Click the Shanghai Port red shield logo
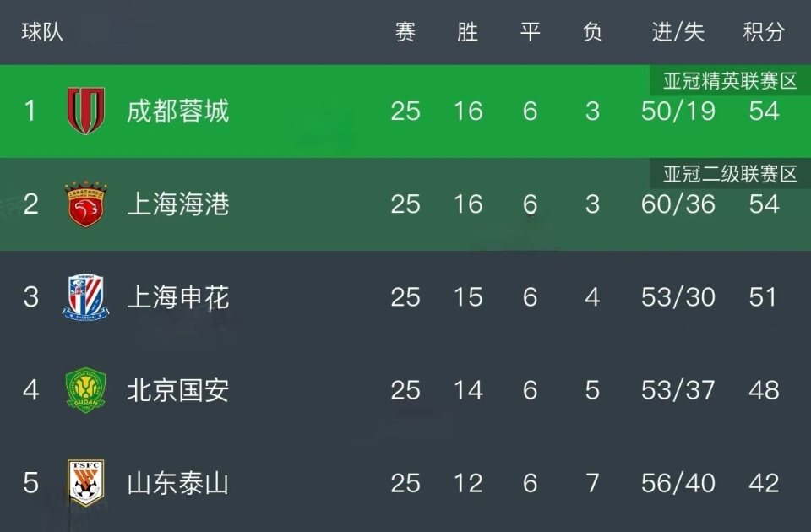This screenshot has width=811, height=532. 85,204
